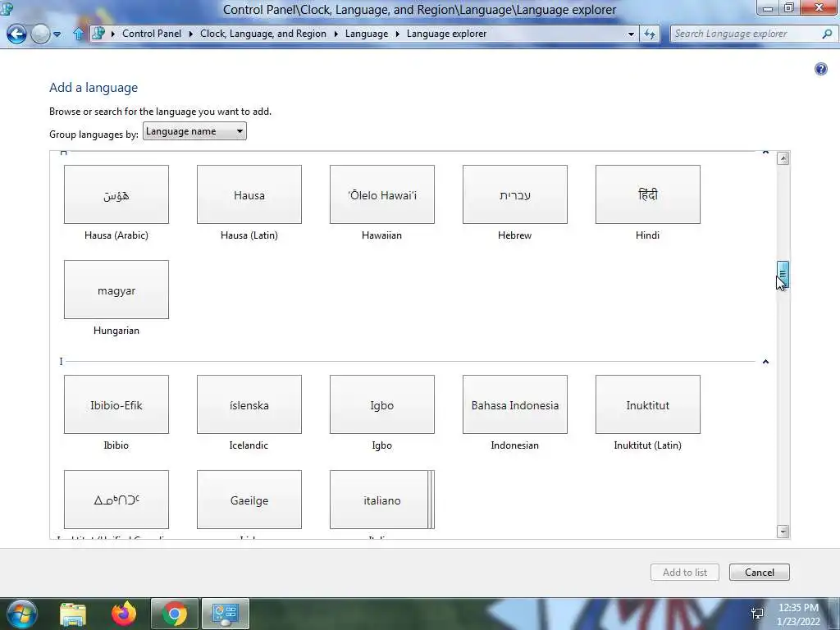Select the Hawaiian language tile

click(x=382, y=194)
